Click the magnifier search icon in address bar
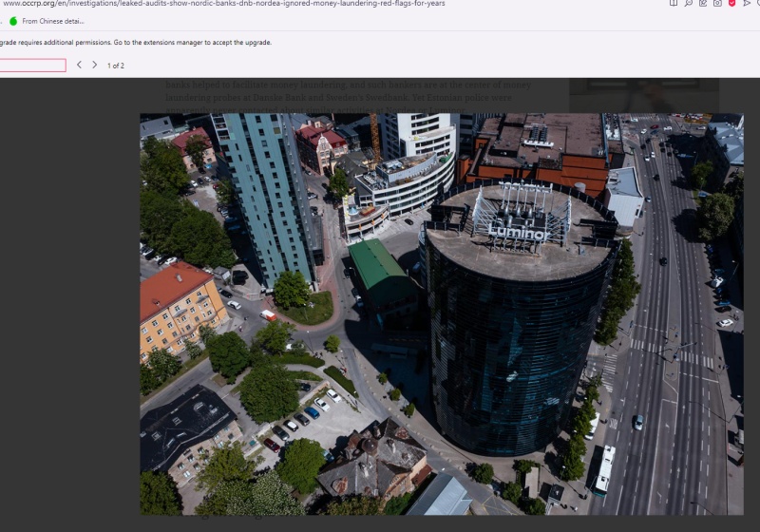The height and width of the screenshot is (532, 760). click(689, 4)
